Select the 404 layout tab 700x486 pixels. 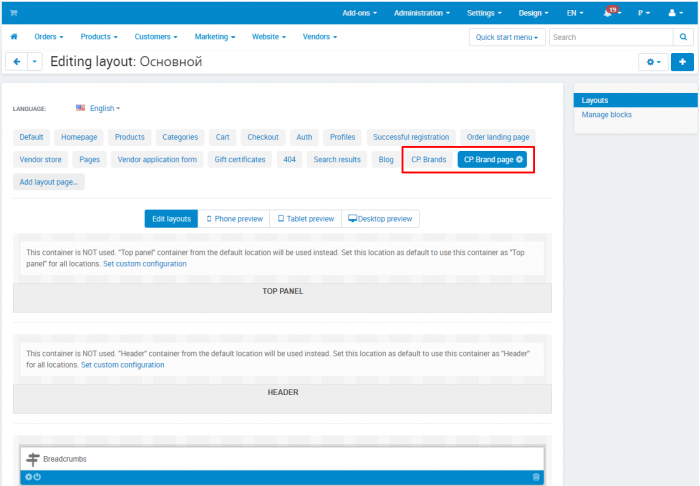click(x=289, y=159)
